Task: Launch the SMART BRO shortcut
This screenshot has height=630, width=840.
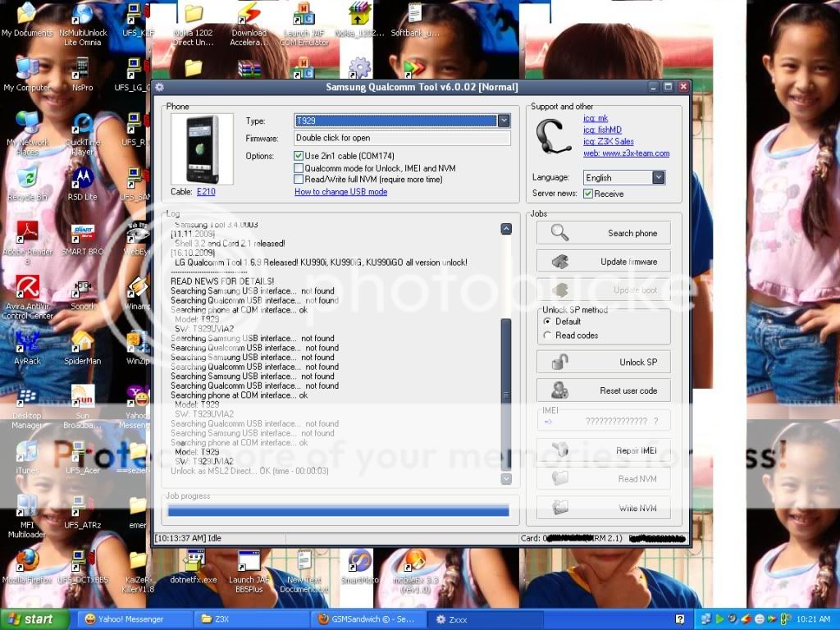Action: pyautogui.click(x=83, y=239)
